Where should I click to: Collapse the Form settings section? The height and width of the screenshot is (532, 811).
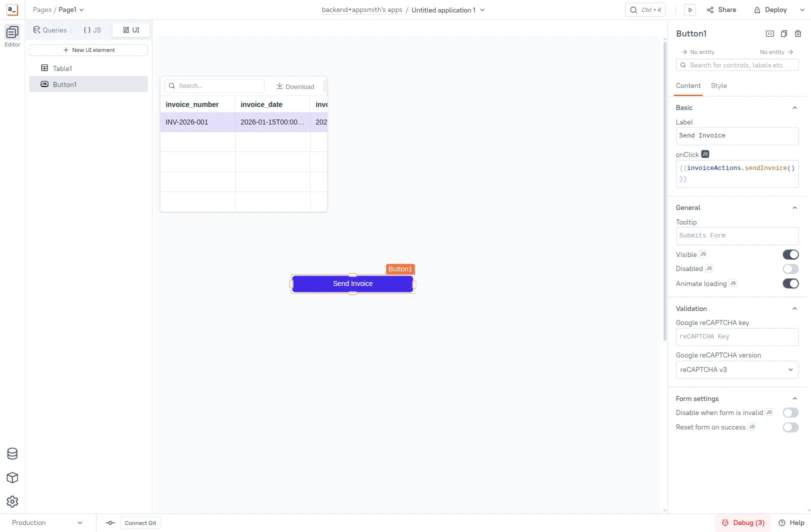[x=794, y=398]
